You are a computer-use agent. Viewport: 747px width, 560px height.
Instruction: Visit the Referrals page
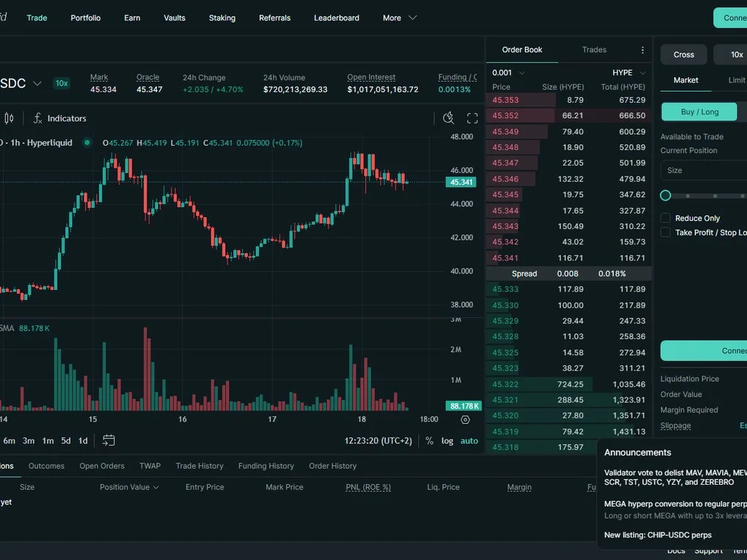coord(274,17)
